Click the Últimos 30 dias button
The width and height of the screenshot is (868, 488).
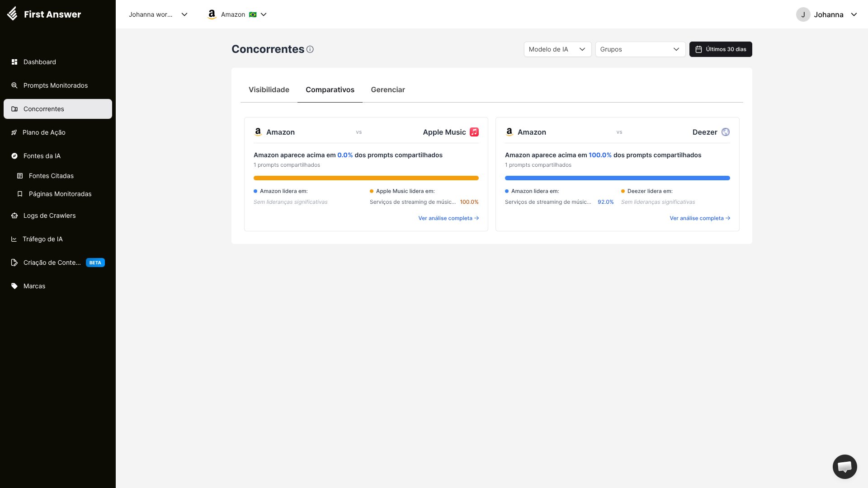(x=721, y=49)
